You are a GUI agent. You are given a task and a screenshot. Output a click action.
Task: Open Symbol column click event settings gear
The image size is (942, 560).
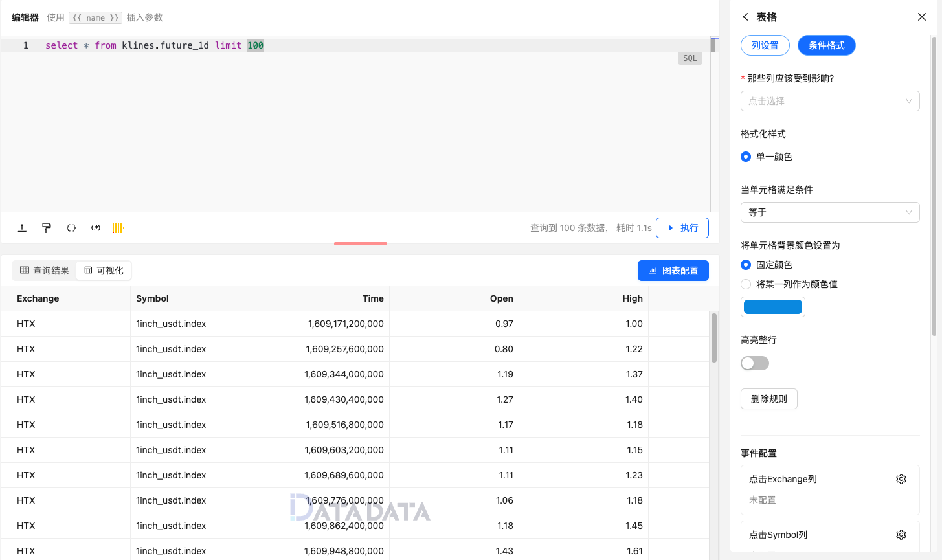click(x=901, y=534)
